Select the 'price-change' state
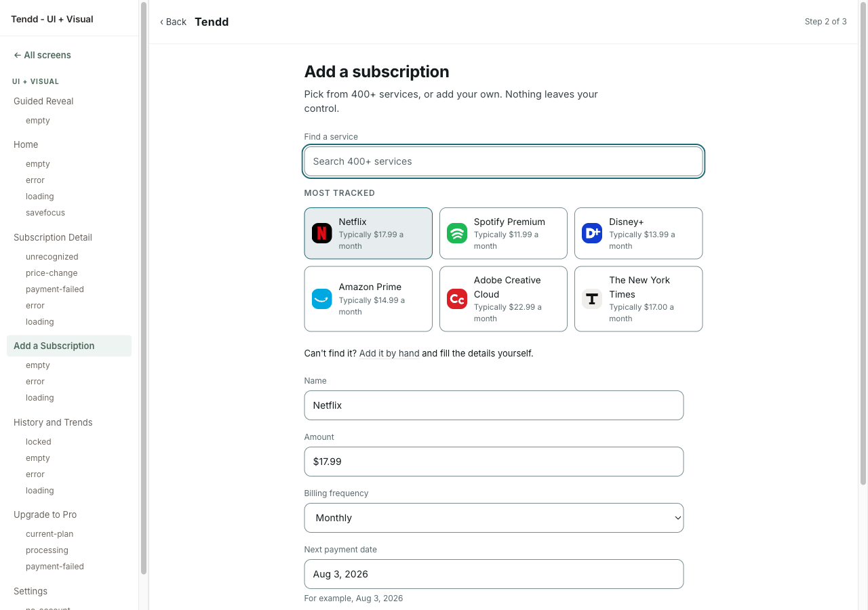This screenshot has width=868, height=610. pos(52,273)
